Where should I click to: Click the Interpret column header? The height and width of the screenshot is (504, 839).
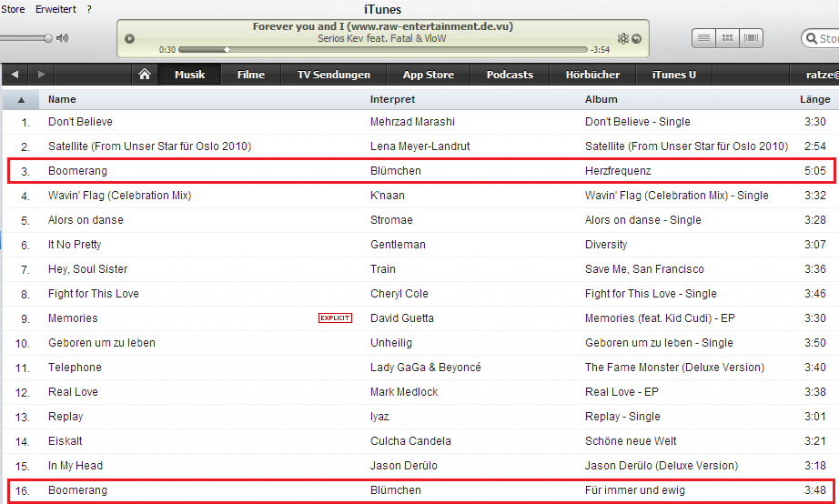click(392, 99)
